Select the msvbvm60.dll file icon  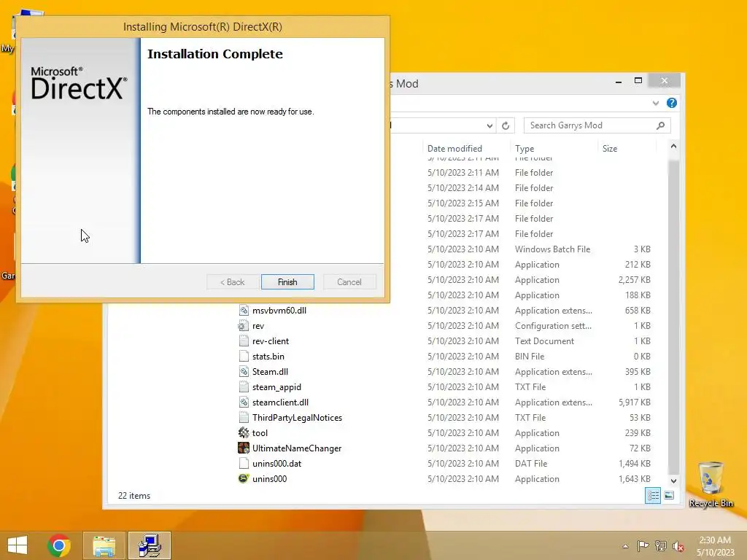(244, 311)
